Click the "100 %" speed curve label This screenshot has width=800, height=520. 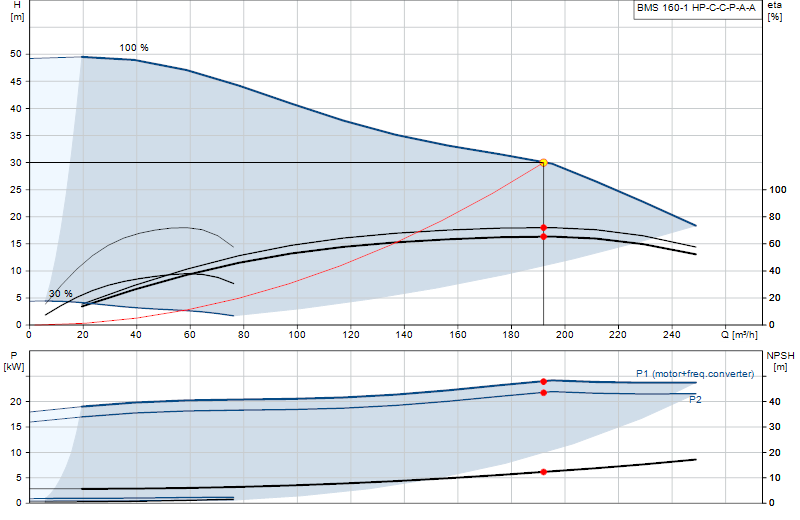[134, 47]
